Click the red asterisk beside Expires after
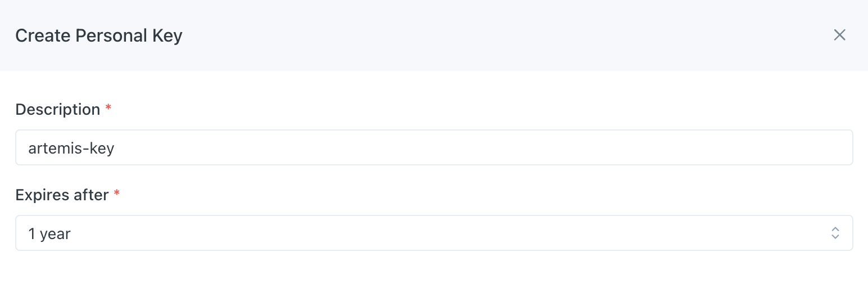Viewport: 868px width, 288px height. (x=117, y=193)
